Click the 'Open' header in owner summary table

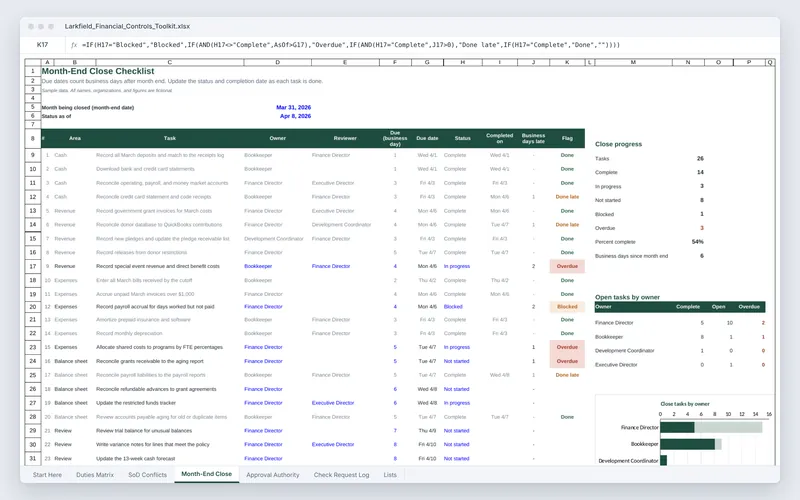(x=718, y=307)
